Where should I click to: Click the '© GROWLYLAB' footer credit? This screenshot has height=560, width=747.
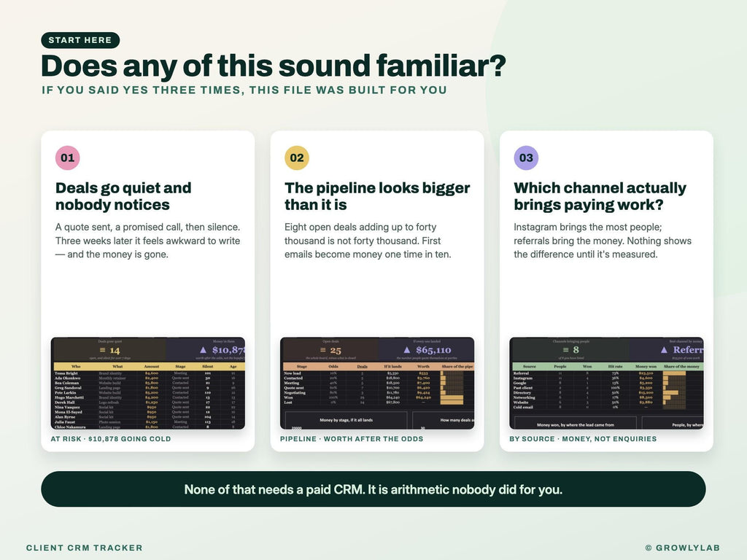click(682, 548)
